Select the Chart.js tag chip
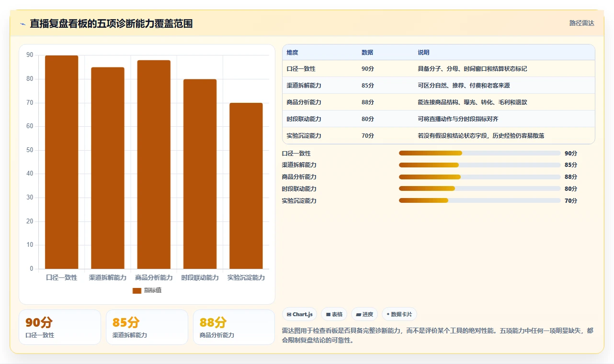This screenshot has width=614, height=364. tap(299, 314)
